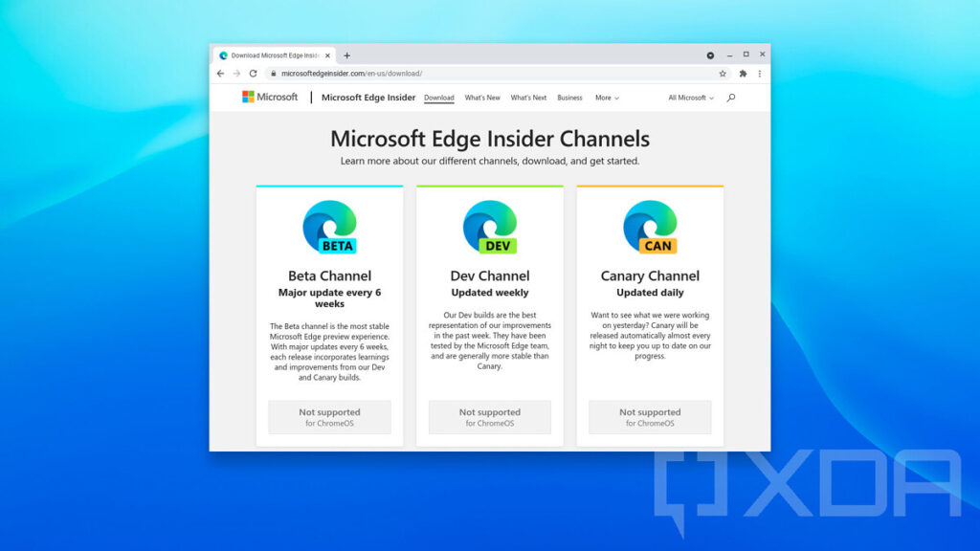Click the back navigation arrow
This screenshot has height=551, width=980.
[x=219, y=73]
